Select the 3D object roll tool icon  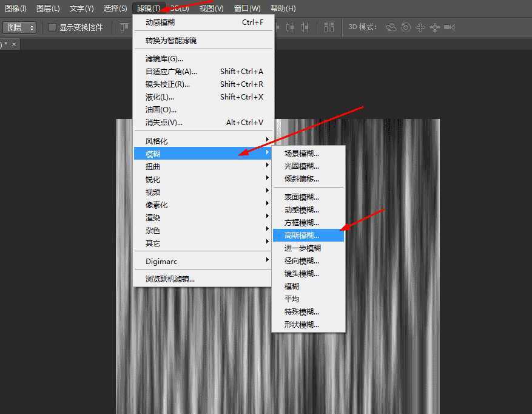(405, 27)
